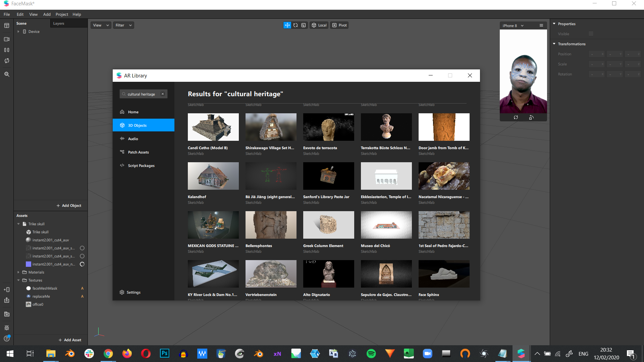The height and width of the screenshot is (362, 644).
Task: Open the Project menu
Action: pos(62,14)
